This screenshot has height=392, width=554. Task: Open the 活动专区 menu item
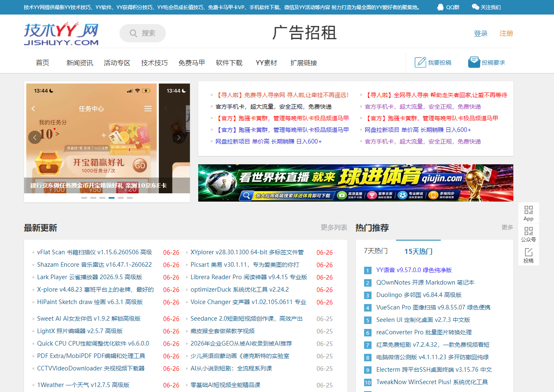pos(117,63)
